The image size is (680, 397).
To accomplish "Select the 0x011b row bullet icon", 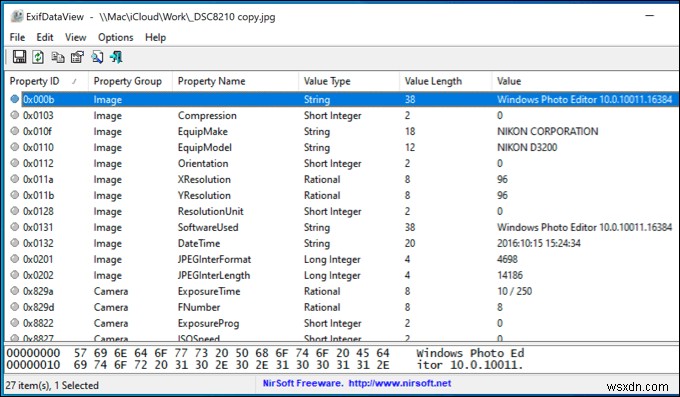I will point(15,195).
